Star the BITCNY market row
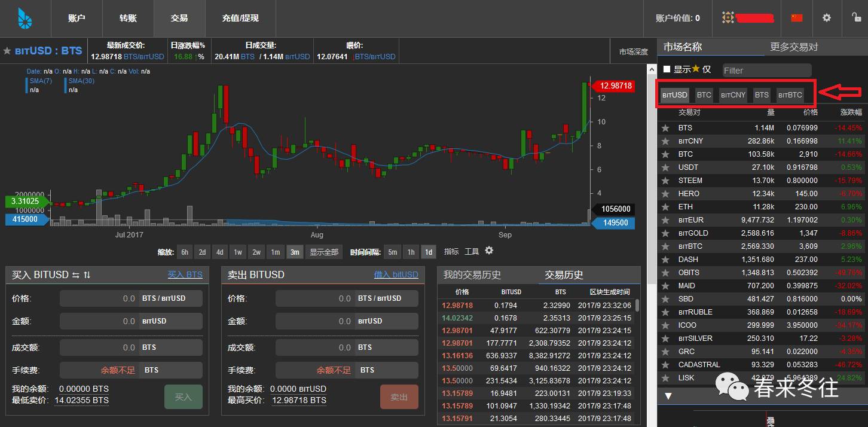 pyautogui.click(x=665, y=141)
